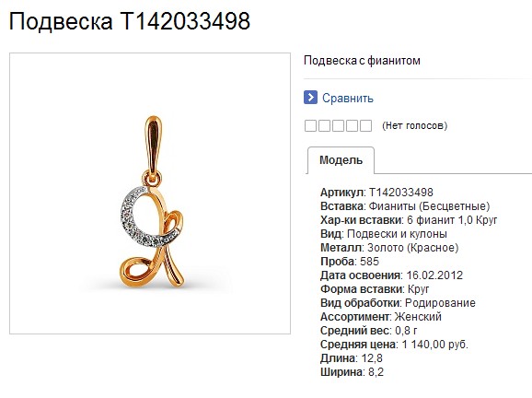Click the Средняя цена 1 140,00 руб. row
The width and height of the screenshot is (532, 398).
click(394, 345)
